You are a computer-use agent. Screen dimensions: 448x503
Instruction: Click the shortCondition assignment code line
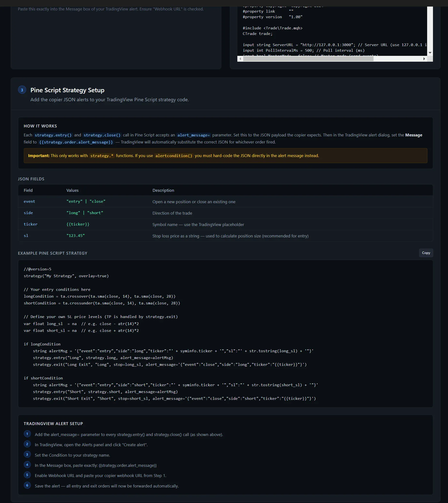coord(102,303)
